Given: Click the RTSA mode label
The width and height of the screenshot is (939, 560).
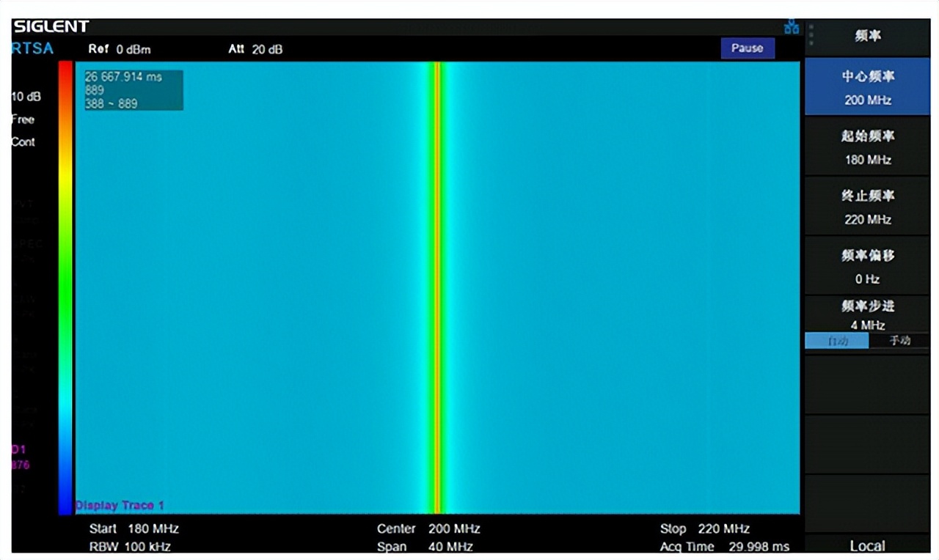Looking at the screenshot, I should point(32,49).
